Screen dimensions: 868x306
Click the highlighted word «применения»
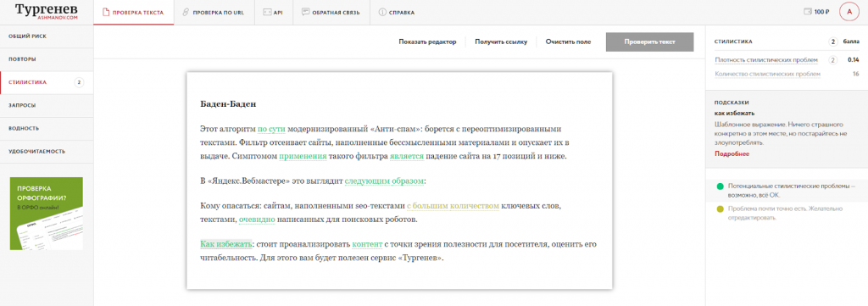(x=303, y=157)
